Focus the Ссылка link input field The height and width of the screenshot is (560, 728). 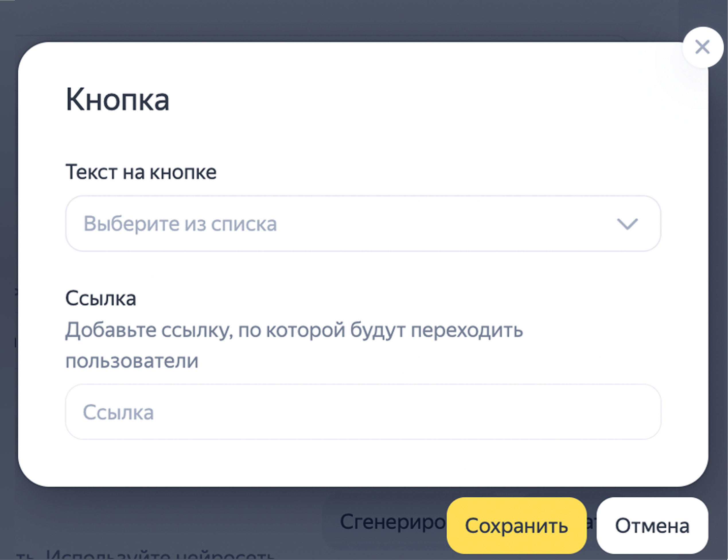[363, 412]
